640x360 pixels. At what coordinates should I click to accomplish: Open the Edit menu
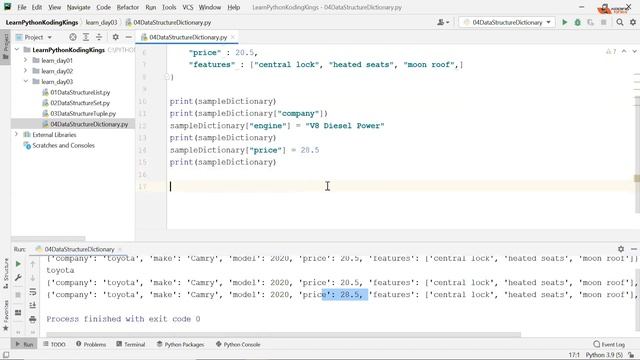click(37, 7)
